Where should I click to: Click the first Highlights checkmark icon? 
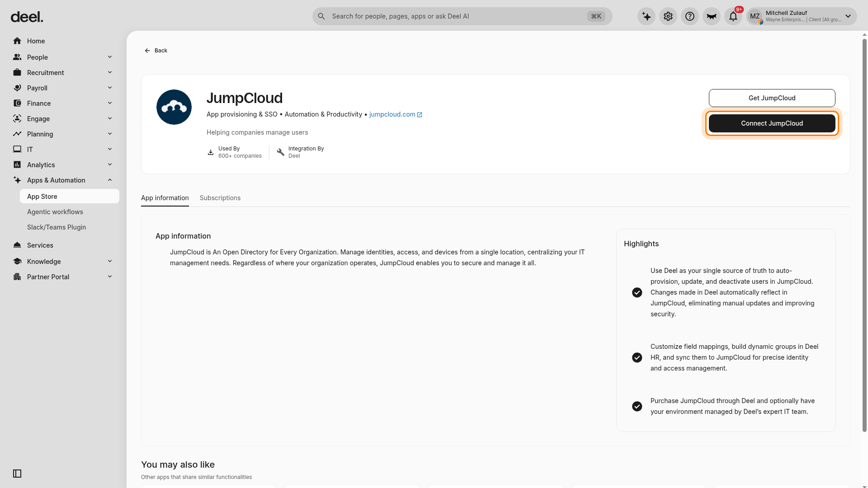coord(637,293)
